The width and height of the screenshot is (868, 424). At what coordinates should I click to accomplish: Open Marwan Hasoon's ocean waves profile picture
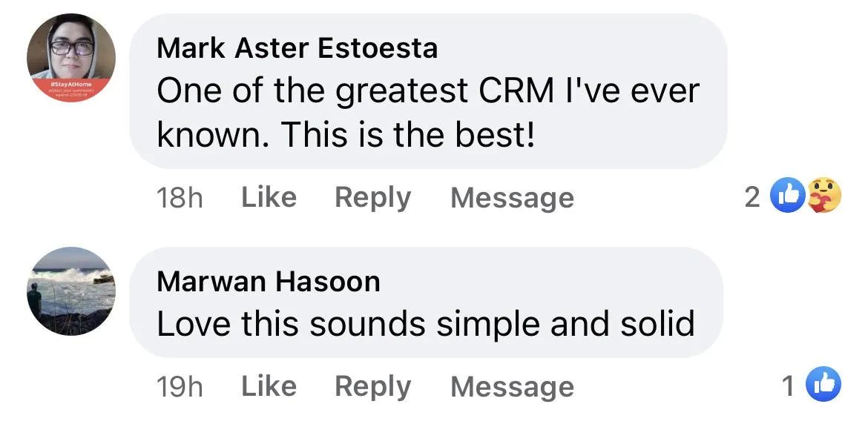click(71, 291)
